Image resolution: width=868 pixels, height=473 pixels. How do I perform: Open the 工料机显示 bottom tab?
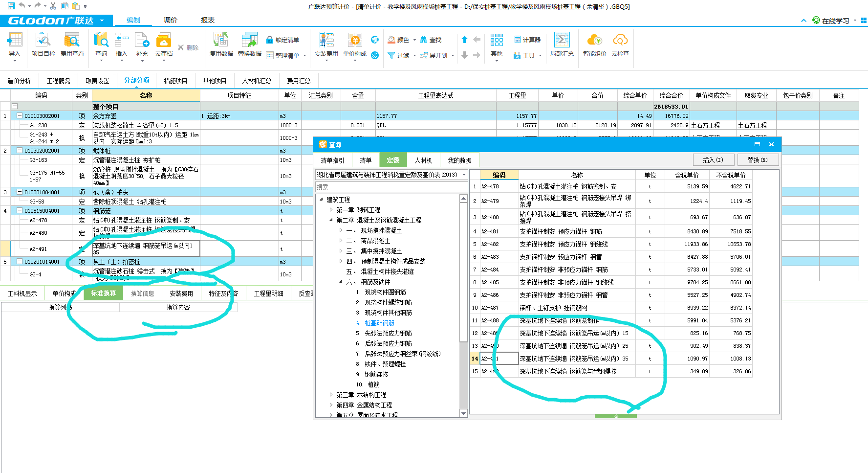pyautogui.click(x=22, y=293)
